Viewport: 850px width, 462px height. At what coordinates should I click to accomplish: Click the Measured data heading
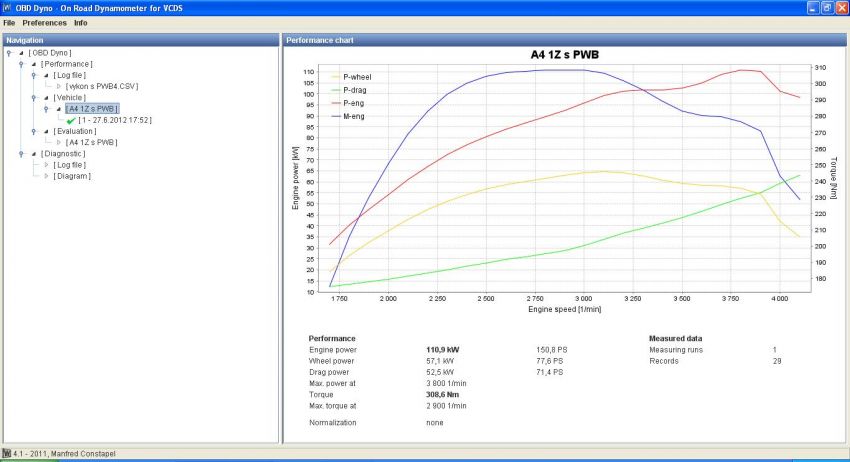pyautogui.click(x=675, y=338)
